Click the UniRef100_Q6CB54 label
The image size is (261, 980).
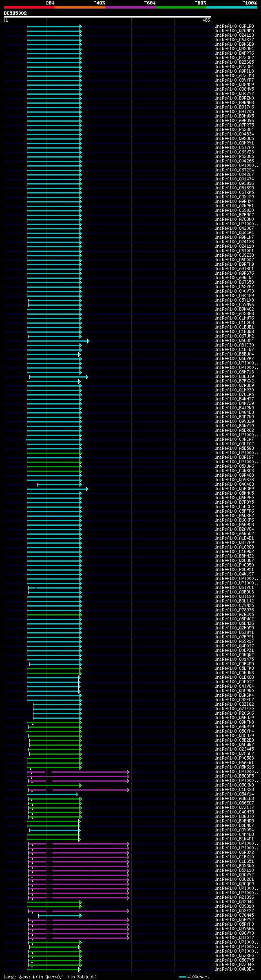234,341
